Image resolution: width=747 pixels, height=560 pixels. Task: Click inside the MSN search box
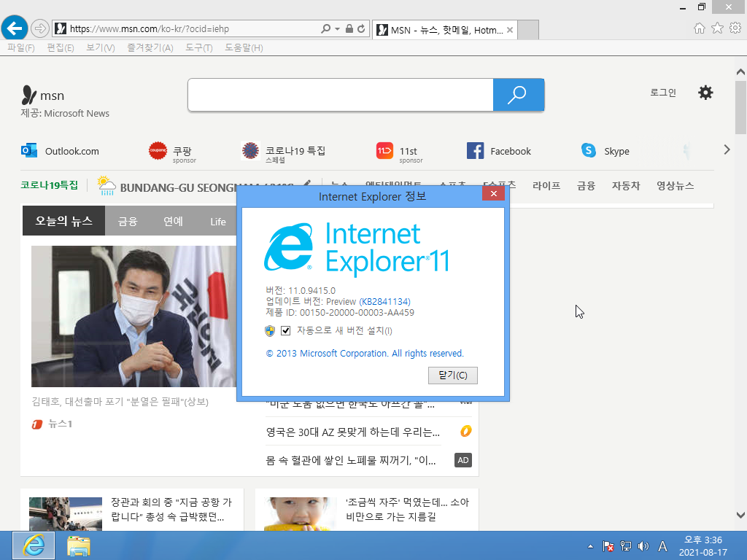click(x=340, y=95)
